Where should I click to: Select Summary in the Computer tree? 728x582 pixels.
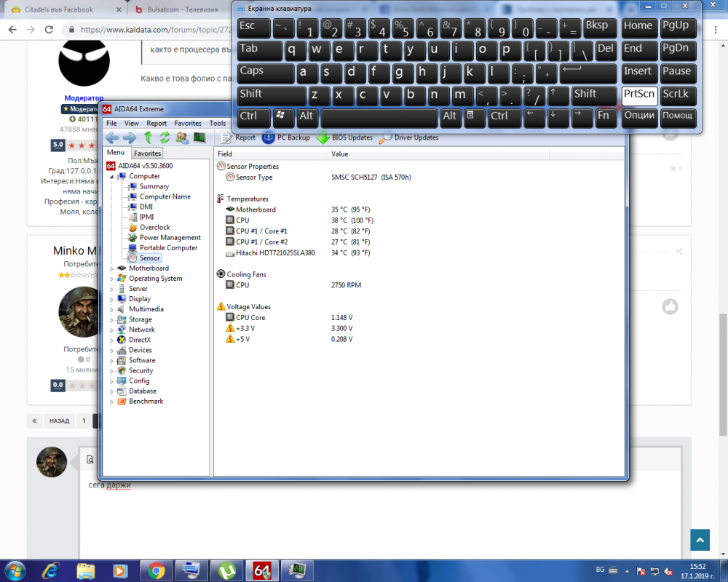click(154, 186)
